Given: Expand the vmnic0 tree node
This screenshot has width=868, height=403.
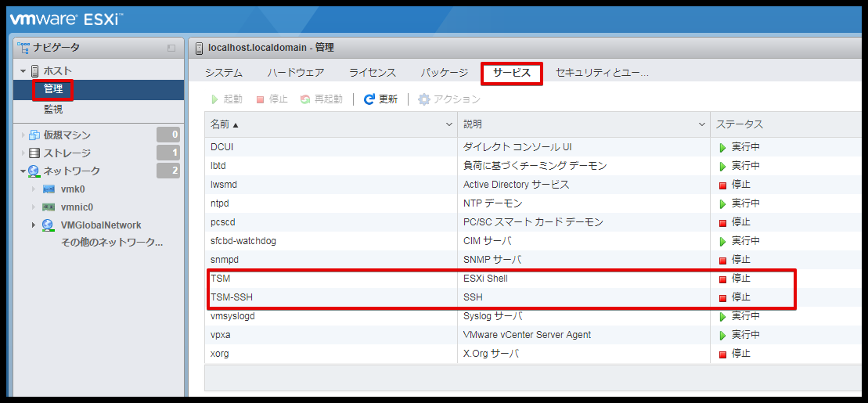Looking at the screenshot, I should (33, 207).
